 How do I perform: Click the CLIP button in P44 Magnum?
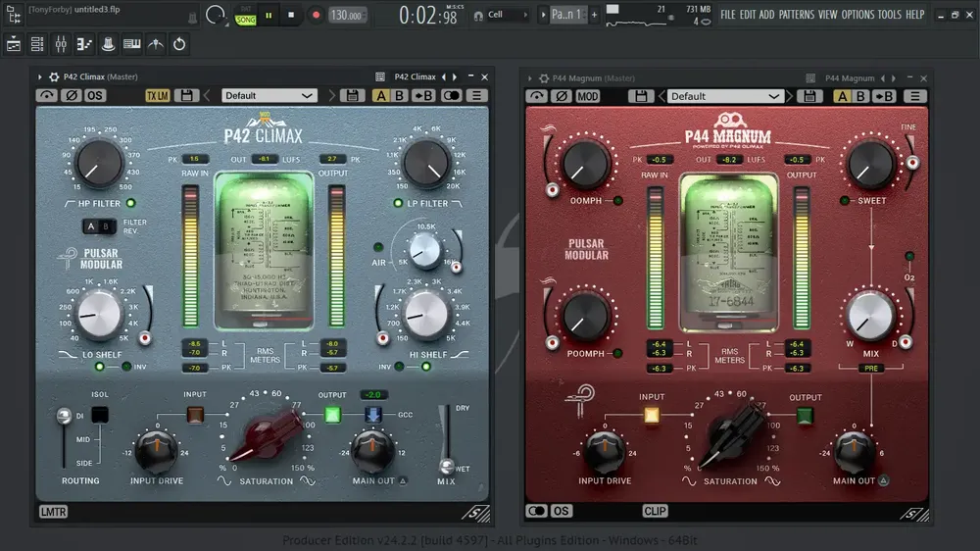(x=655, y=511)
